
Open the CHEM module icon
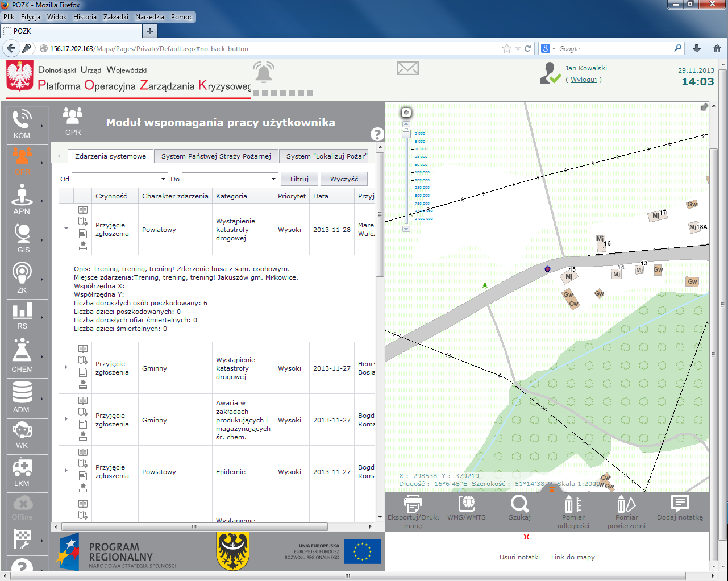pos(22,355)
